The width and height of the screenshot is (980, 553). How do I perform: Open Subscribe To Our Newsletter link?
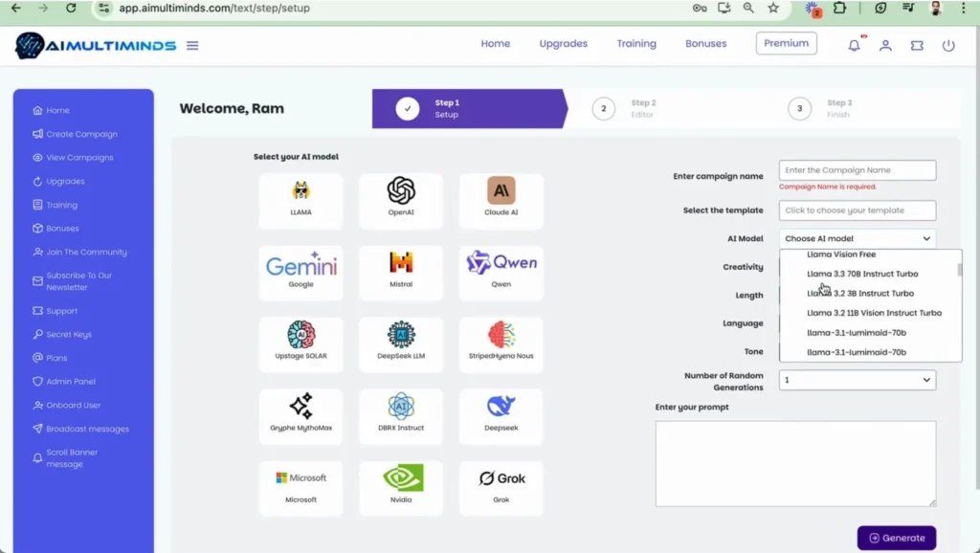73,281
